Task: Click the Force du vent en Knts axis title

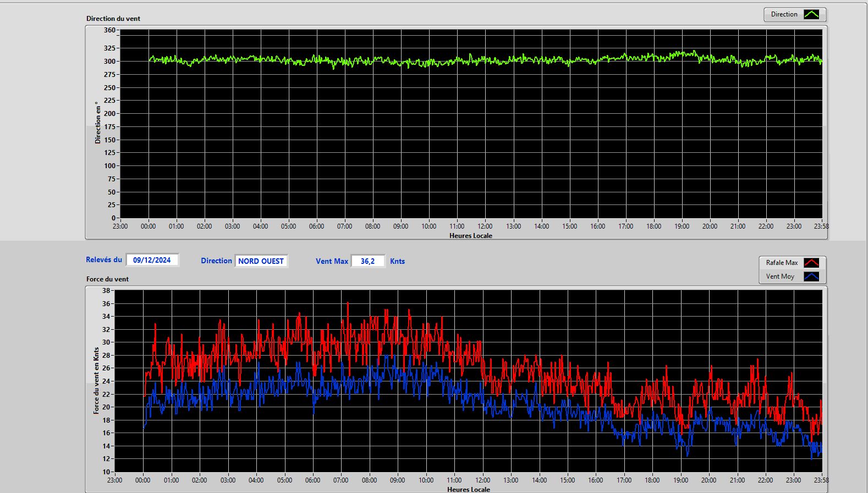Action: [96, 380]
